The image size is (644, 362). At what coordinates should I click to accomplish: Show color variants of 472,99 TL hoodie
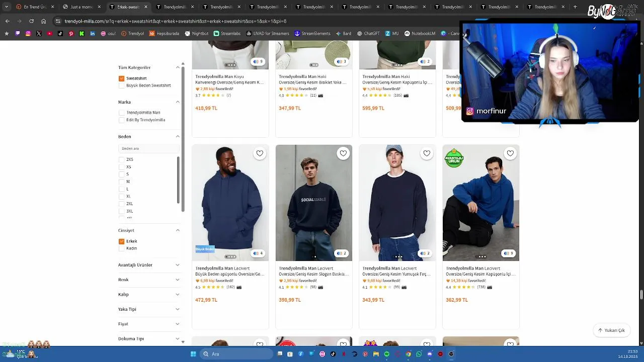[258, 253]
